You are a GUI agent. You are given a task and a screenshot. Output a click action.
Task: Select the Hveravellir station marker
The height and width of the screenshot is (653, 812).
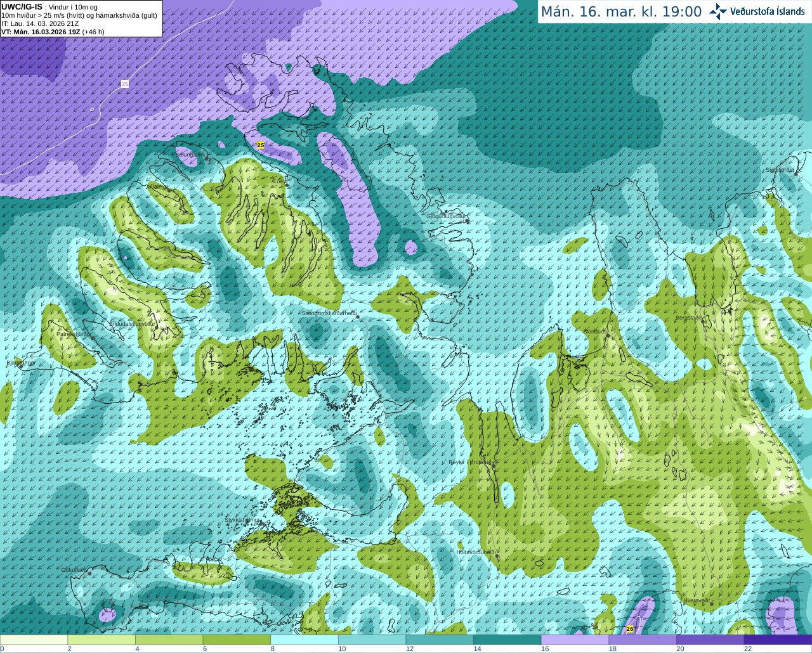click(711, 604)
